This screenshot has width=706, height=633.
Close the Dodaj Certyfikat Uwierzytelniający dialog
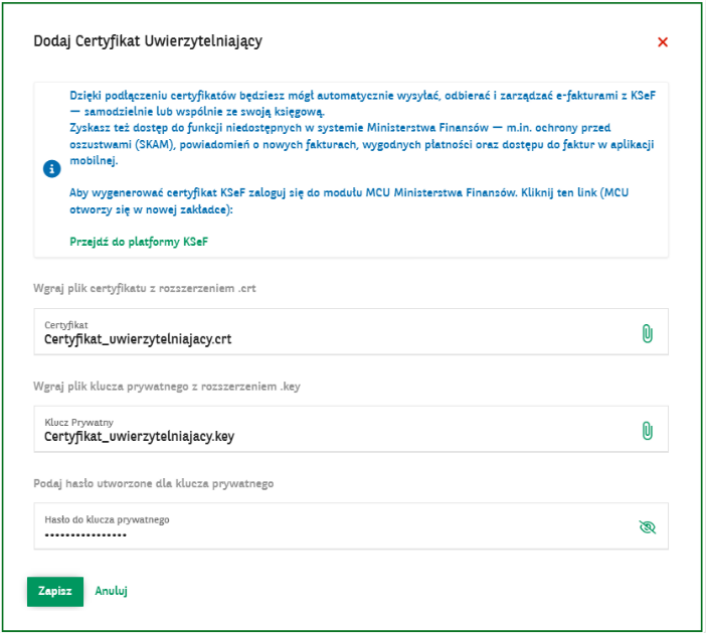(x=662, y=42)
